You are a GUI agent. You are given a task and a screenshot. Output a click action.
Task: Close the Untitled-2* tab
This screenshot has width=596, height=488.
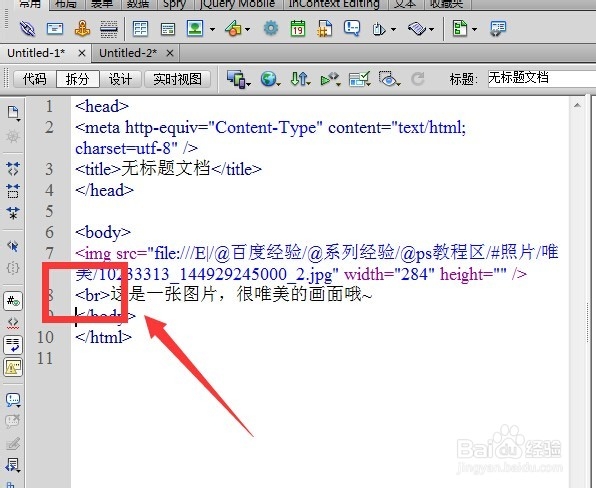(170, 53)
